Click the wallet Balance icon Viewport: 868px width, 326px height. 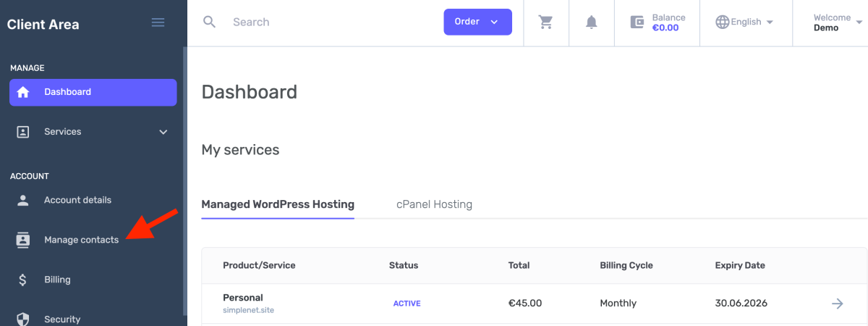[x=637, y=22]
